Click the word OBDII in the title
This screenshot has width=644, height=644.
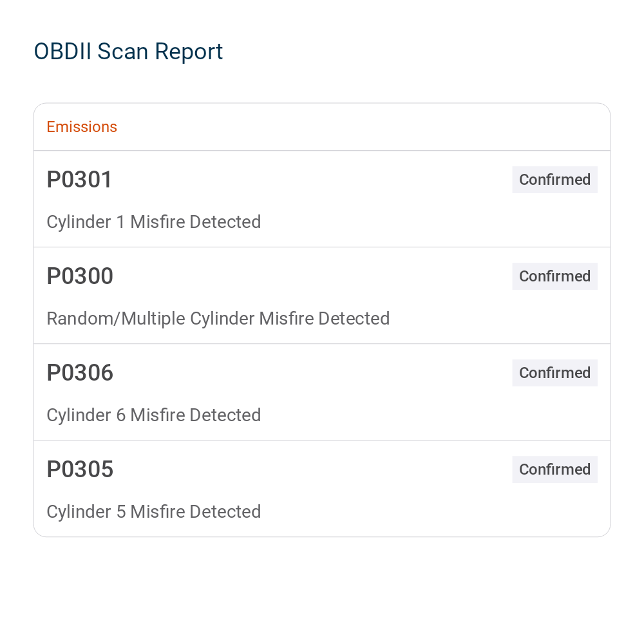pos(62,52)
